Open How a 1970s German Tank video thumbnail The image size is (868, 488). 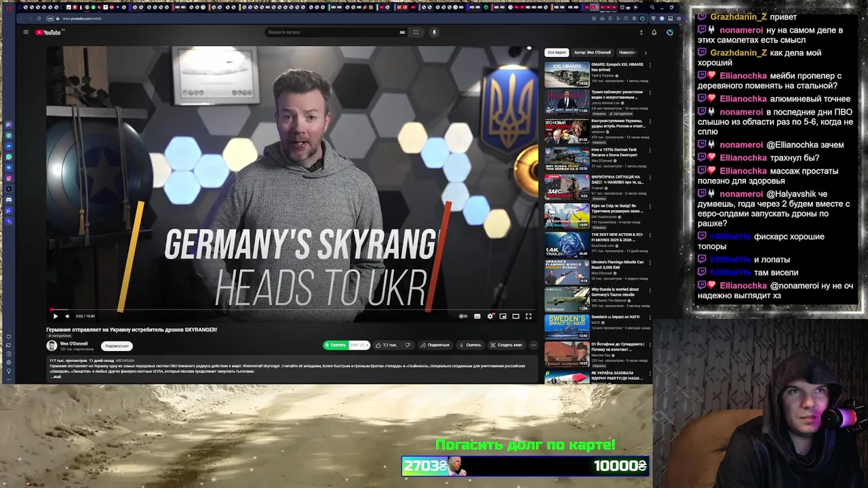tap(567, 159)
